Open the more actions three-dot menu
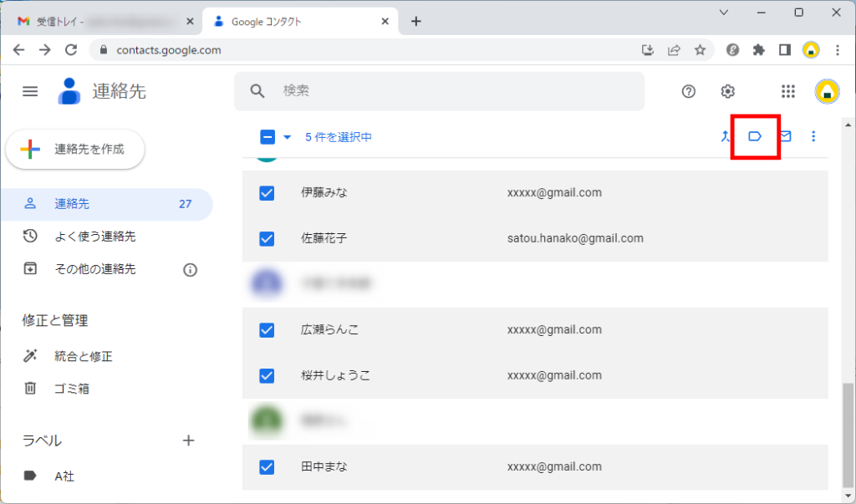Image resolution: width=856 pixels, height=504 pixels. click(x=814, y=136)
